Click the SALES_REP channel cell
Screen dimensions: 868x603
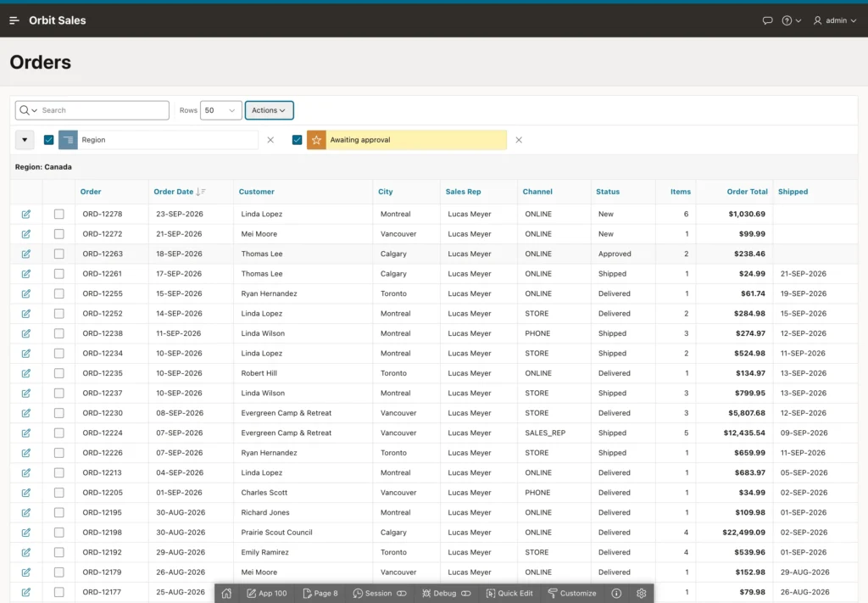point(545,433)
